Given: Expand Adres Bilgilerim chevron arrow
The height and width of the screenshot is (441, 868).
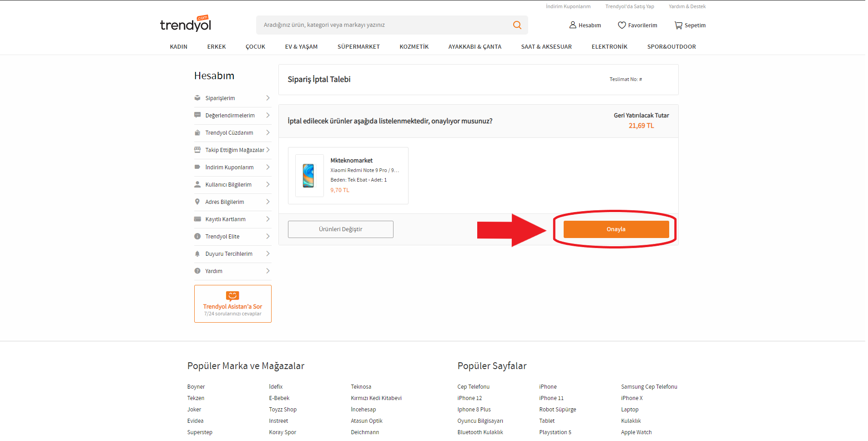Looking at the screenshot, I should coord(267,202).
